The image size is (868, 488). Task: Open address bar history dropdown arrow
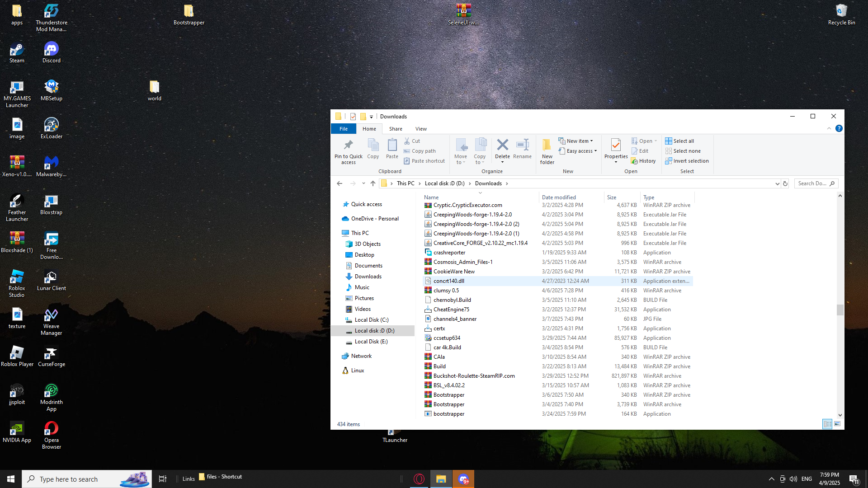(777, 183)
